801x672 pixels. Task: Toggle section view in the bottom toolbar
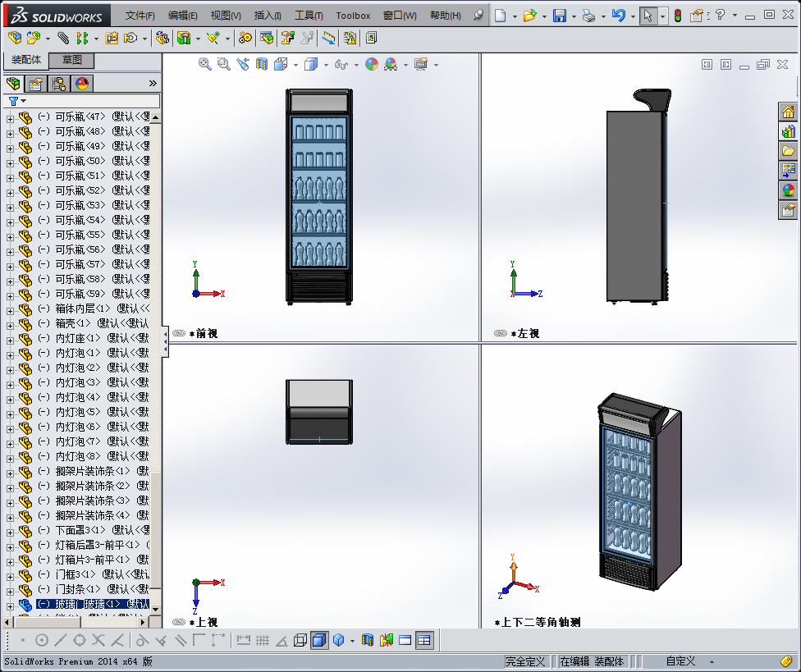tap(368, 640)
